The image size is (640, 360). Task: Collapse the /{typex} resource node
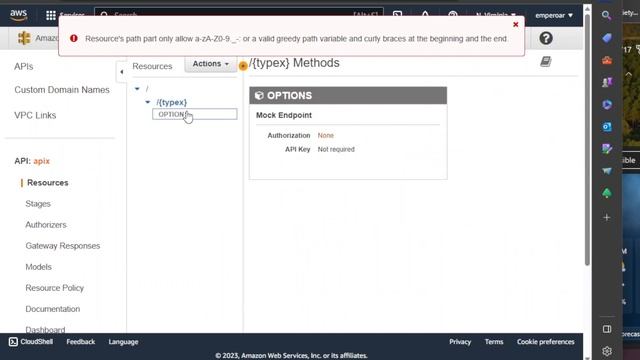click(148, 102)
